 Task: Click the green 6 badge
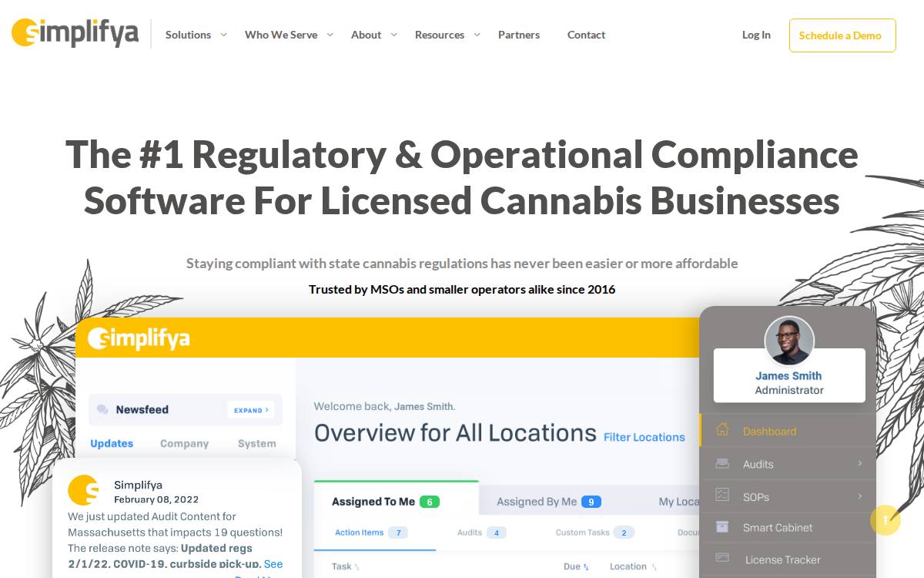429,502
